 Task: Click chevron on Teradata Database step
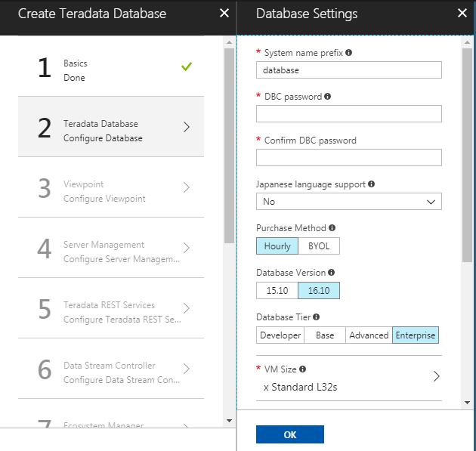(187, 127)
